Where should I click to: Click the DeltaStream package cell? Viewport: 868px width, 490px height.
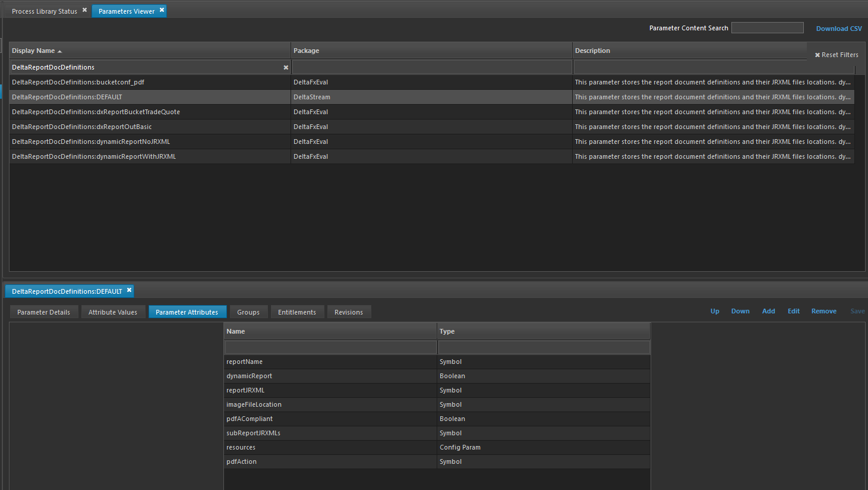431,97
